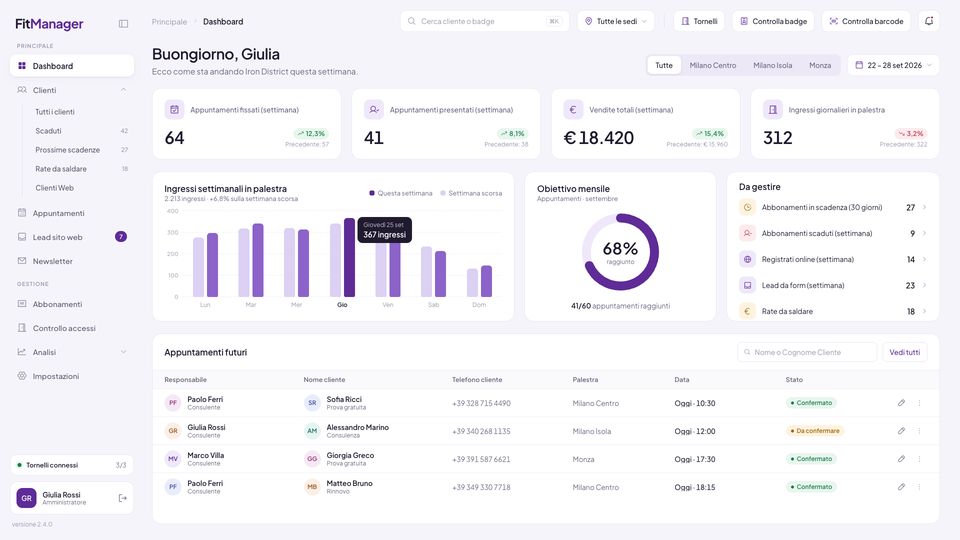Viewport: 960px width, 540px height.
Task: Click the calendar icon on Appuntamenti fissati card
Action: point(174,110)
